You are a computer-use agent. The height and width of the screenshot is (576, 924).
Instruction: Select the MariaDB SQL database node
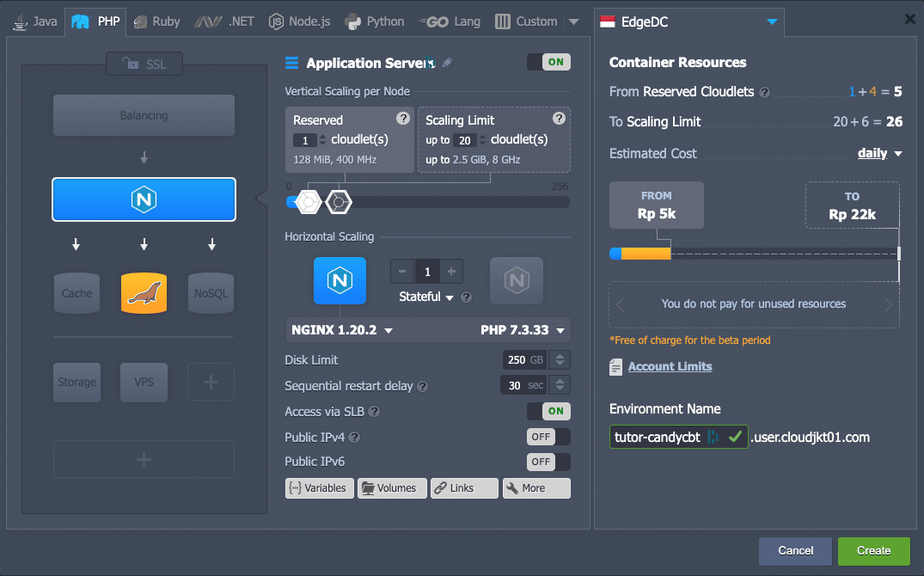pyautogui.click(x=144, y=293)
